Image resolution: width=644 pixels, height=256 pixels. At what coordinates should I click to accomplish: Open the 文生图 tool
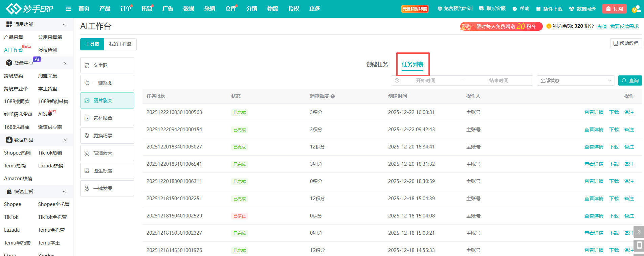click(x=107, y=65)
